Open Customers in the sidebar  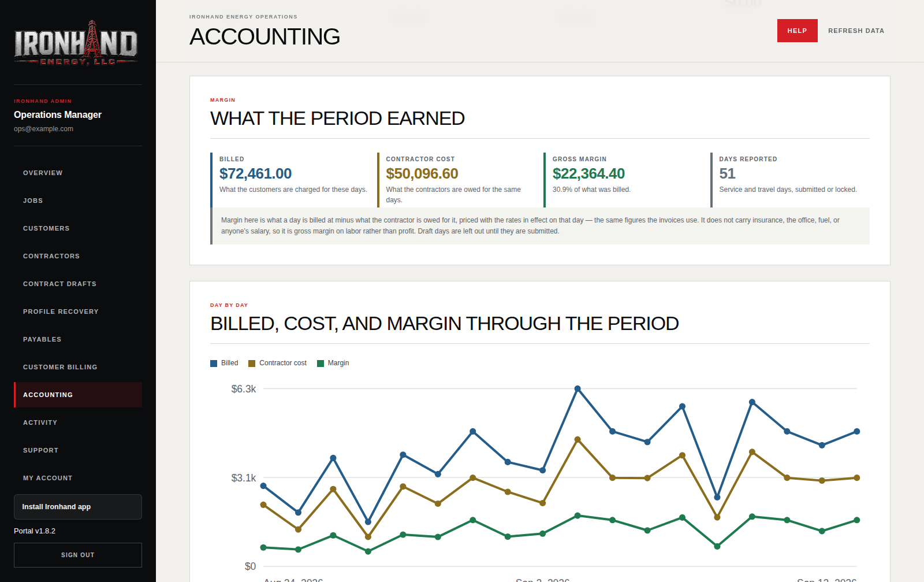[78, 228]
